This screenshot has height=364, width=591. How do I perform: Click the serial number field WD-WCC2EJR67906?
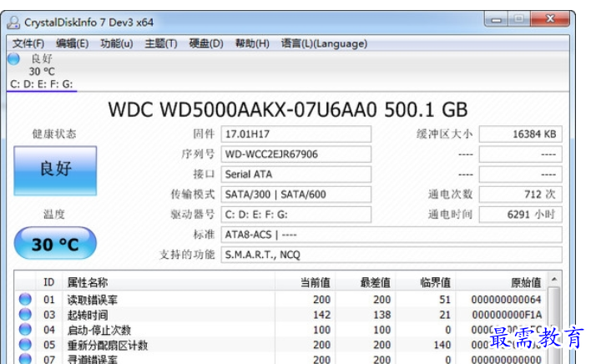pyautogui.click(x=295, y=154)
